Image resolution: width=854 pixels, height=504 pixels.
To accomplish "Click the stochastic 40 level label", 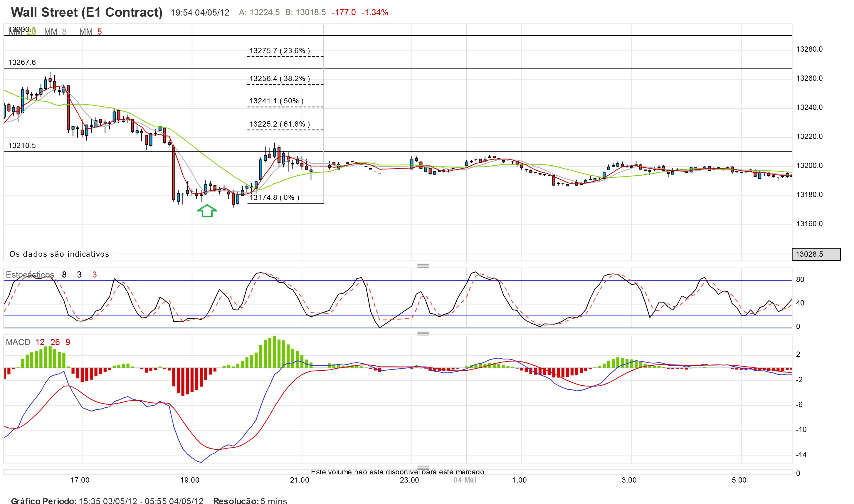I will (x=800, y=303).
